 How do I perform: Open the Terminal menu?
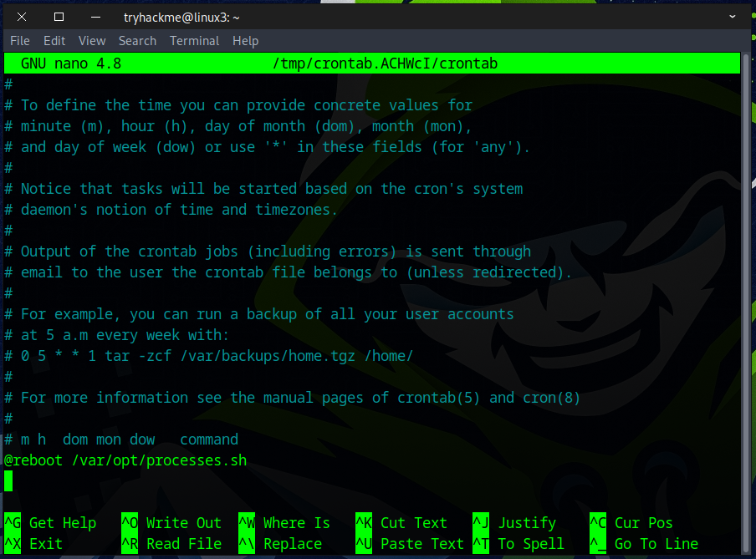point(194,40)
